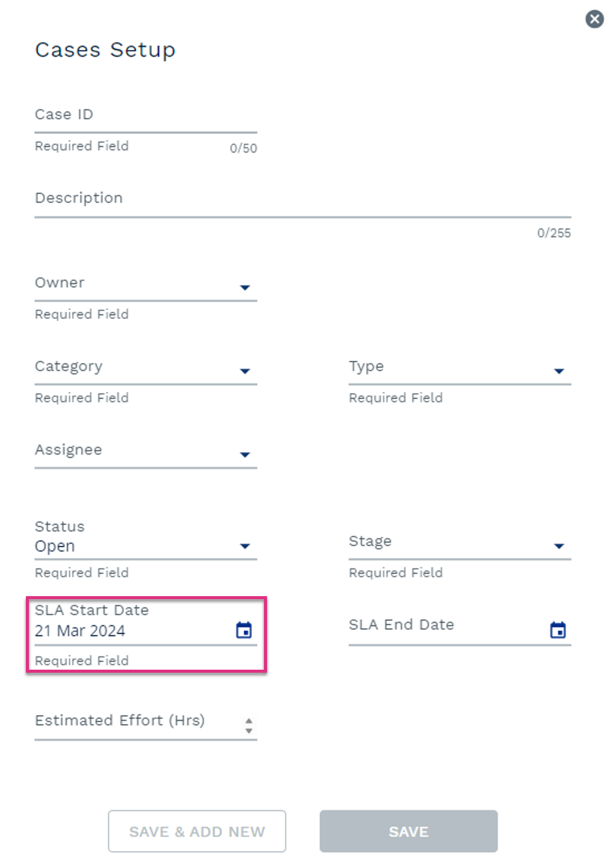Open the SLA End Date calendar picker
Viewport: 616px width, 868px height.
coord(558,630)
